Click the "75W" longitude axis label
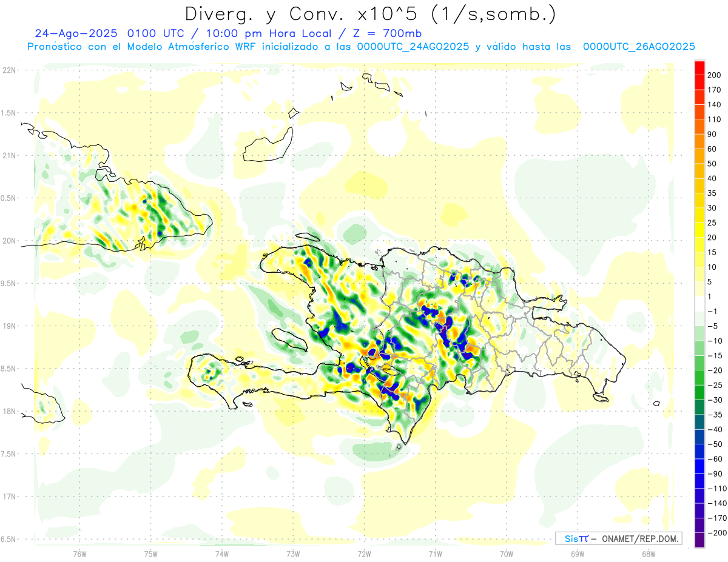 tap(151, 554)
